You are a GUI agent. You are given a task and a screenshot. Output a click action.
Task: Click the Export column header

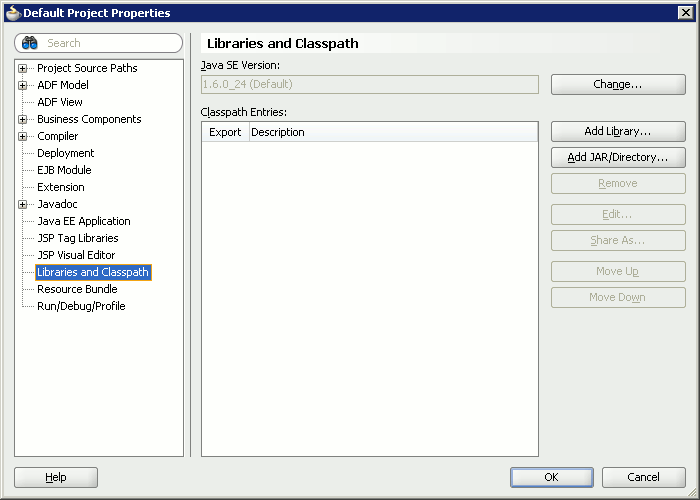pyautogui.click(x=225, y=132)
